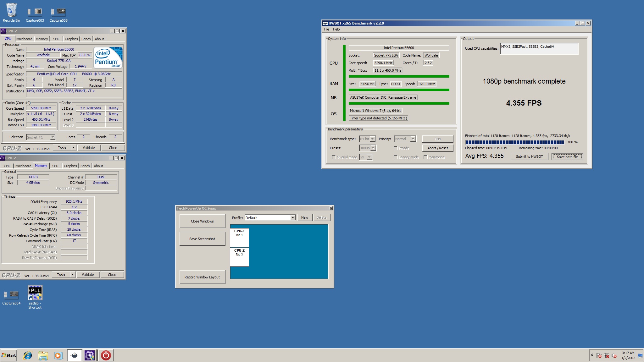Open the OC Snap Profile Default dropdown
The width and height of the screenshot is (644, 362).
tap(270, 218)
